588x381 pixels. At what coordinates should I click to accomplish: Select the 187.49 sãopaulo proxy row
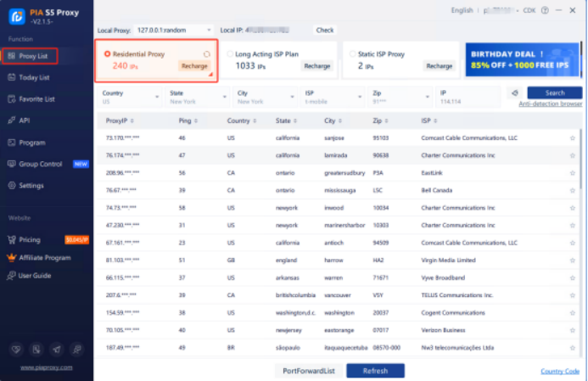(338, 348)
